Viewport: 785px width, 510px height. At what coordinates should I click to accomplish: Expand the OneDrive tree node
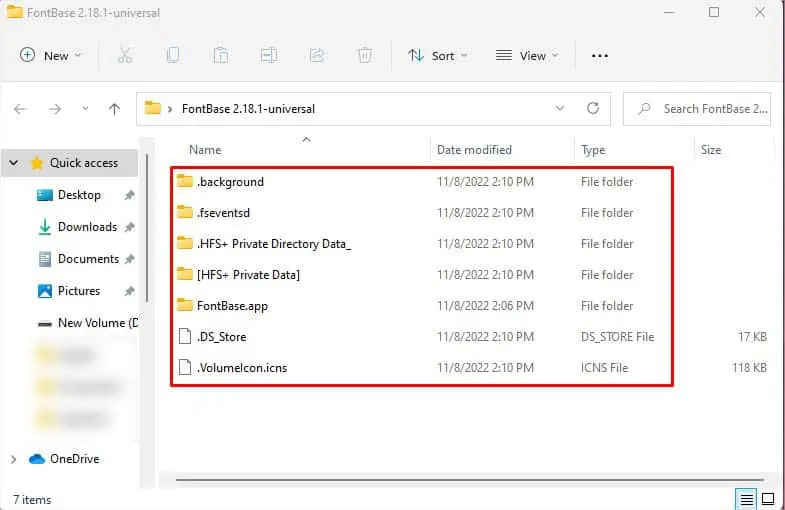point(14,459)
